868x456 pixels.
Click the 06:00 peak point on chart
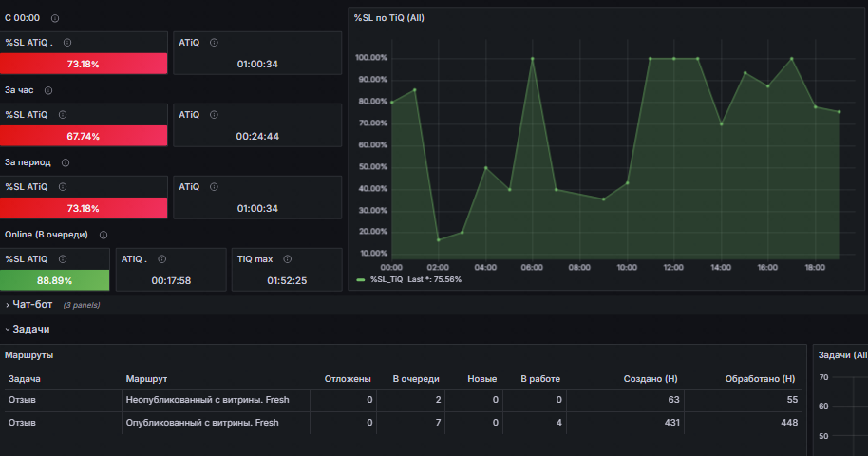tap(533, 58)
